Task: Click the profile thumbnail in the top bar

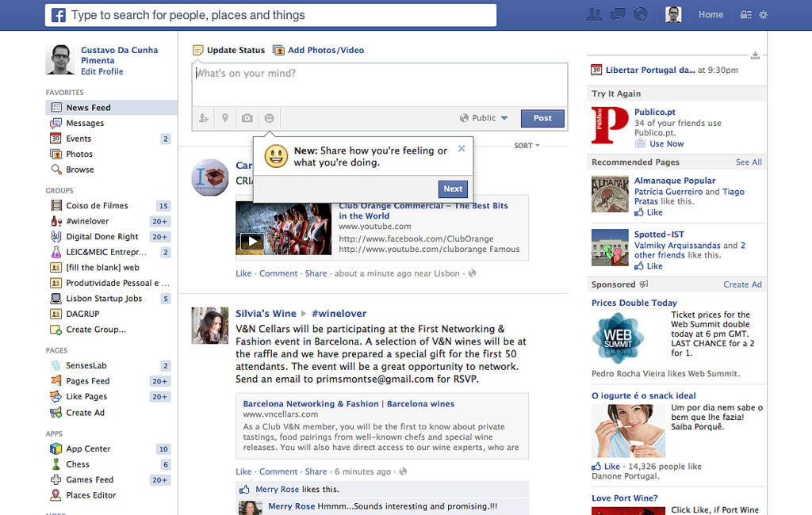Action: pyautogui.click(x=673, y=14)
